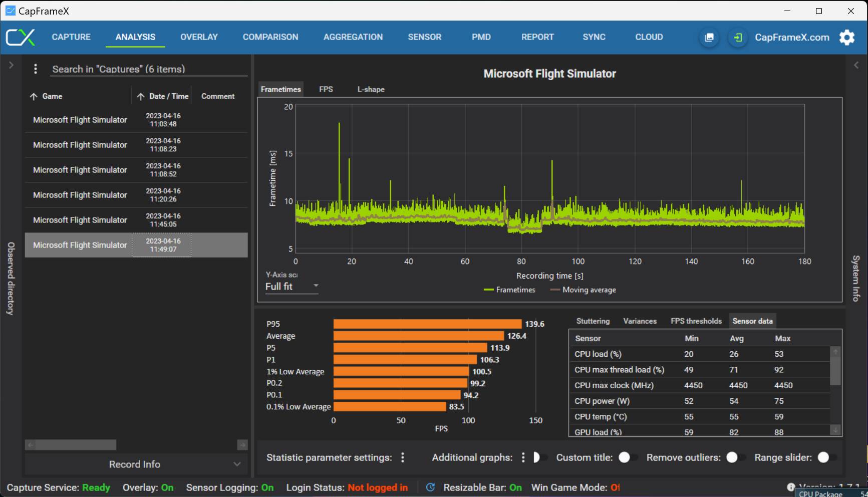
Task: Select capture recorded at 11:08:23
Action: coord(136,145)
